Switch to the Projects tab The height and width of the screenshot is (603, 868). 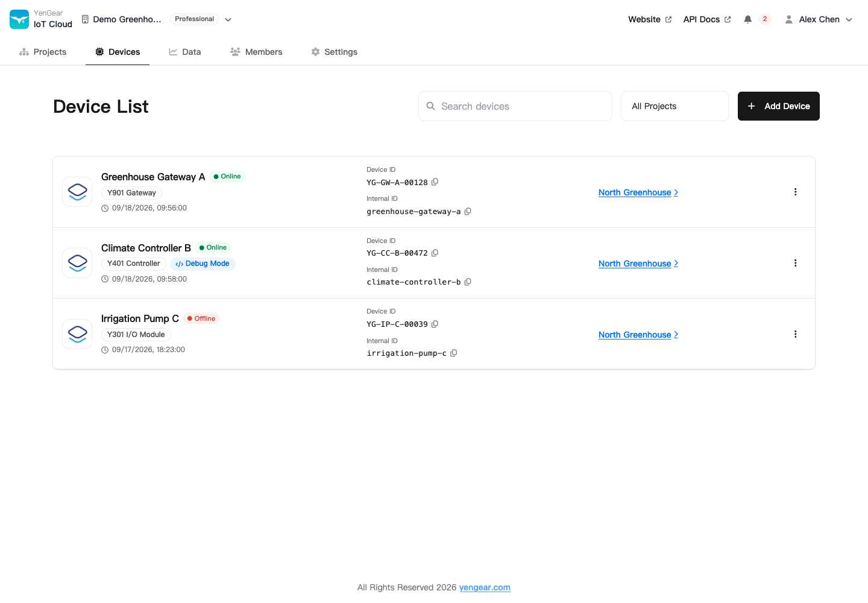point(43,52)
